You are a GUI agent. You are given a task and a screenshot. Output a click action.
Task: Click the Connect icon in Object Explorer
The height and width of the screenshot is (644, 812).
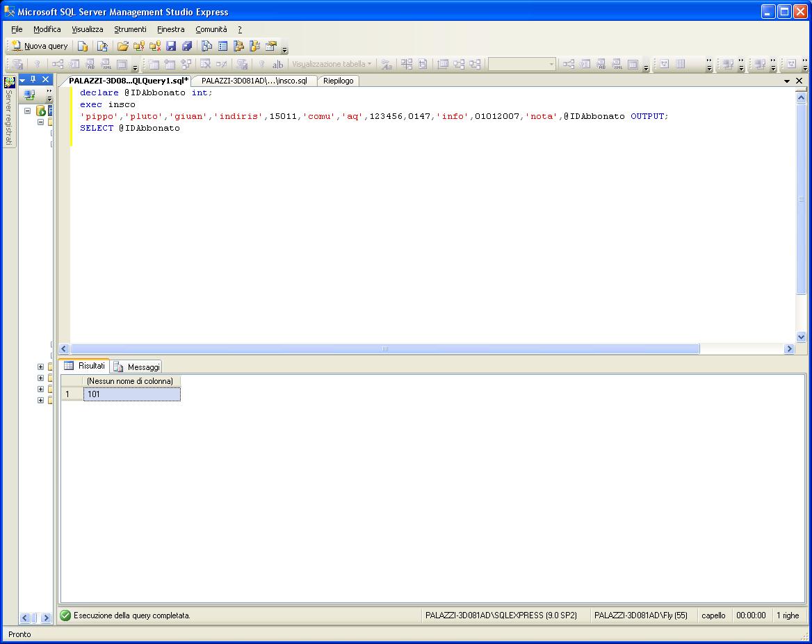click(29, 95)
